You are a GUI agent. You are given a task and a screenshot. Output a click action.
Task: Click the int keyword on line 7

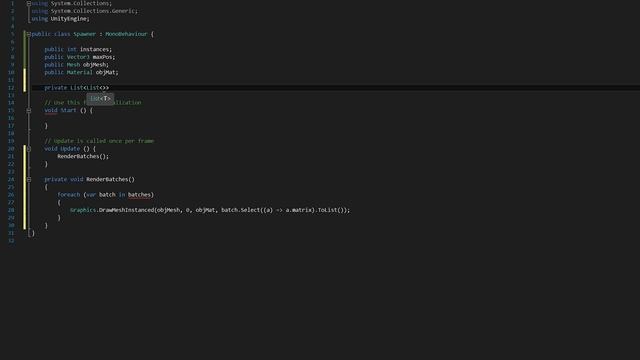pyautogui.click(x=72, y=49)
